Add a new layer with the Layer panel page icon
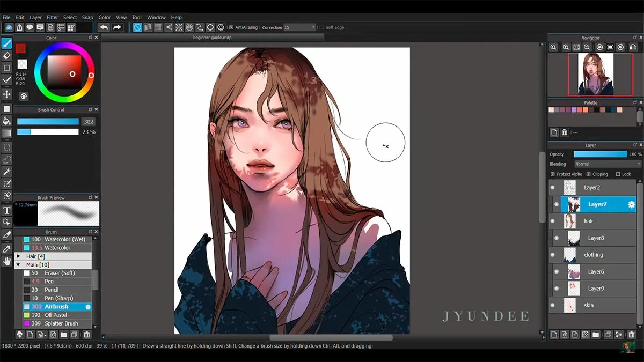 [554, 335]
